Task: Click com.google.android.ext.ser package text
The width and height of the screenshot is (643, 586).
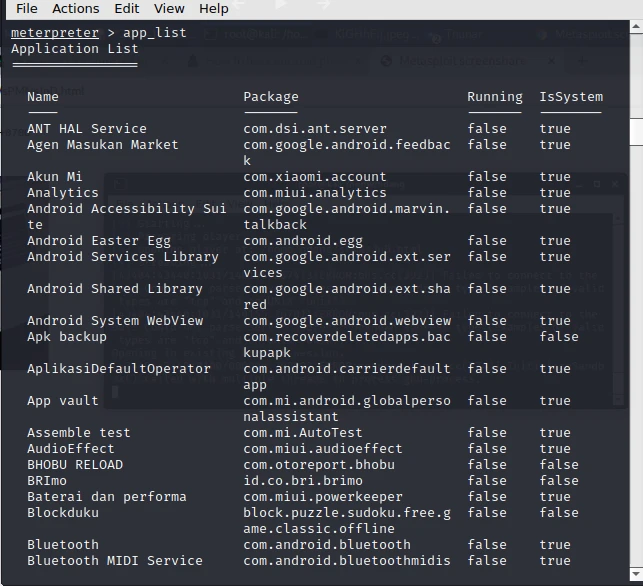Action: (x=347, y=257)
